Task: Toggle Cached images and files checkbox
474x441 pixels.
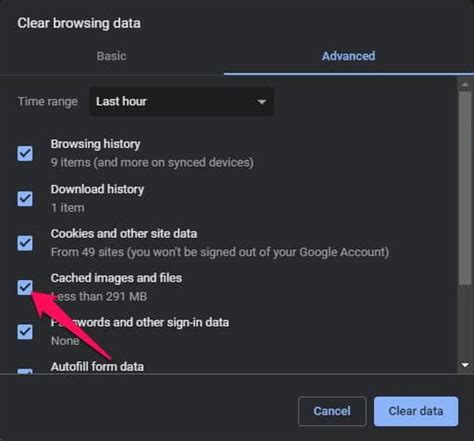Action: tap(25, 287)
